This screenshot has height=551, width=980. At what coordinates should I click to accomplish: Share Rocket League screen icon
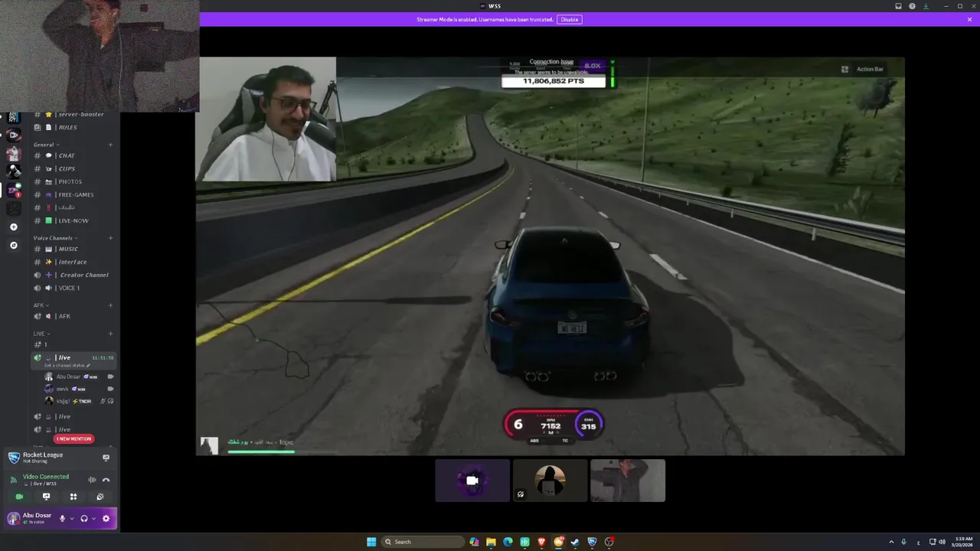click(106, 458)
